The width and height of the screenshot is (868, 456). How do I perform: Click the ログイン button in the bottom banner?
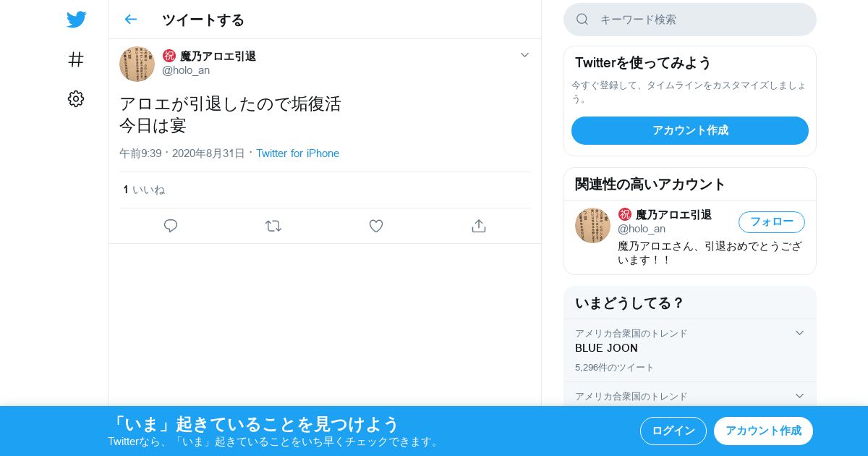[673, 431]
